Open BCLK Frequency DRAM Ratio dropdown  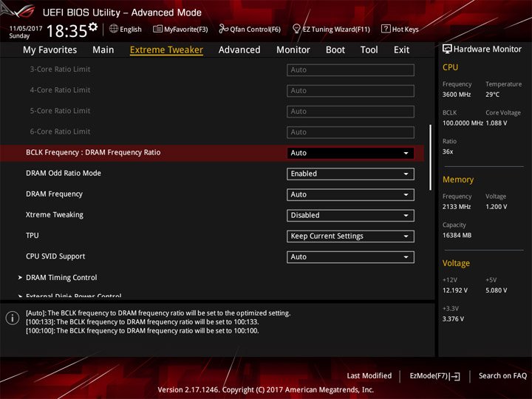click(x=350, y=153)
